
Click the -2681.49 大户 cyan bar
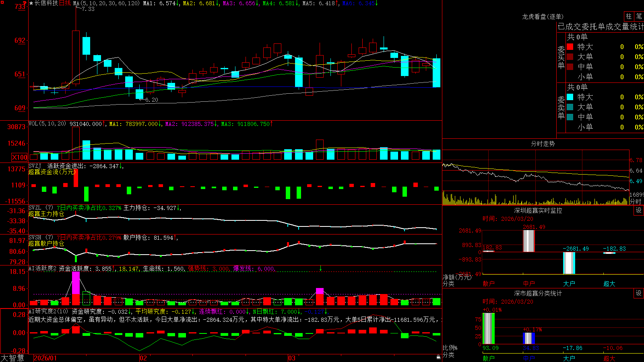pyautogui.click(x=569, y=263)
